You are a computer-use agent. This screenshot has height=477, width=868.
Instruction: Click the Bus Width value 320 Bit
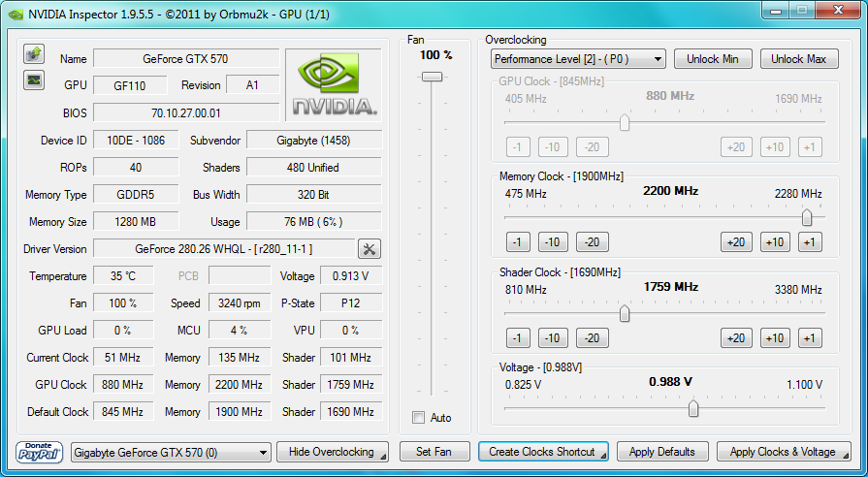314,195
